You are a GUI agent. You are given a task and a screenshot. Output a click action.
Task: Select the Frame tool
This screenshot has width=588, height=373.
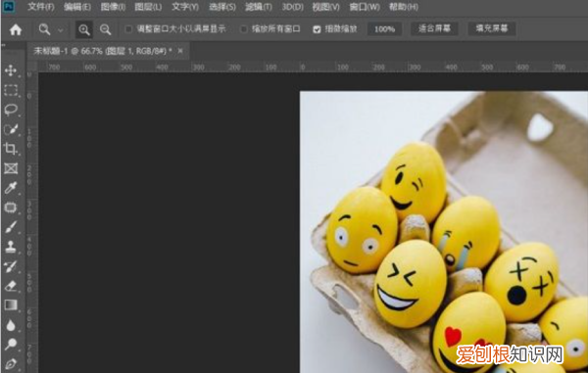click(x=11, y=168)
